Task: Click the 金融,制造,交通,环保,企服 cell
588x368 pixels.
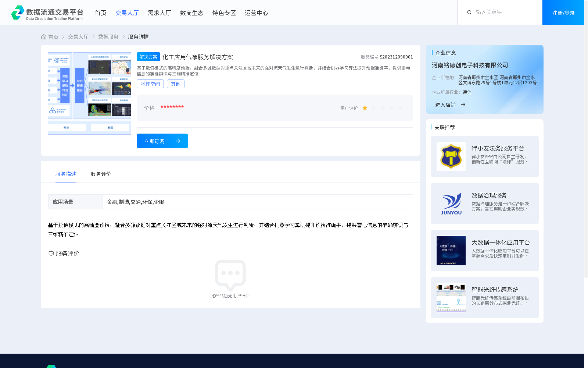Action: (x=258, y=202)
